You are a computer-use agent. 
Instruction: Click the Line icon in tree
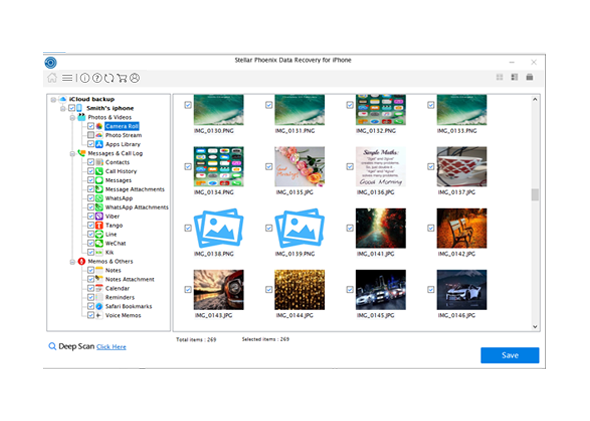pyautogui.click(x=99, y=234)
